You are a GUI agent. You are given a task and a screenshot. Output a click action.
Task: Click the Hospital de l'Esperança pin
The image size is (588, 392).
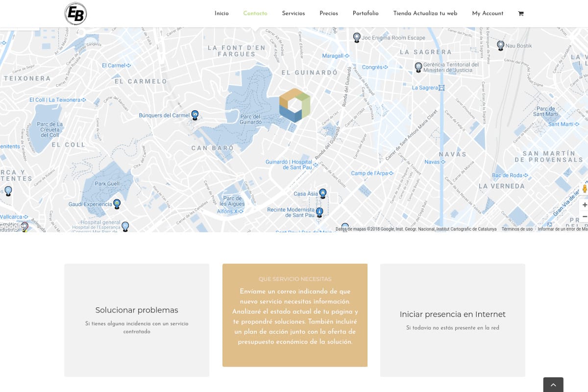tap(125, 226)
